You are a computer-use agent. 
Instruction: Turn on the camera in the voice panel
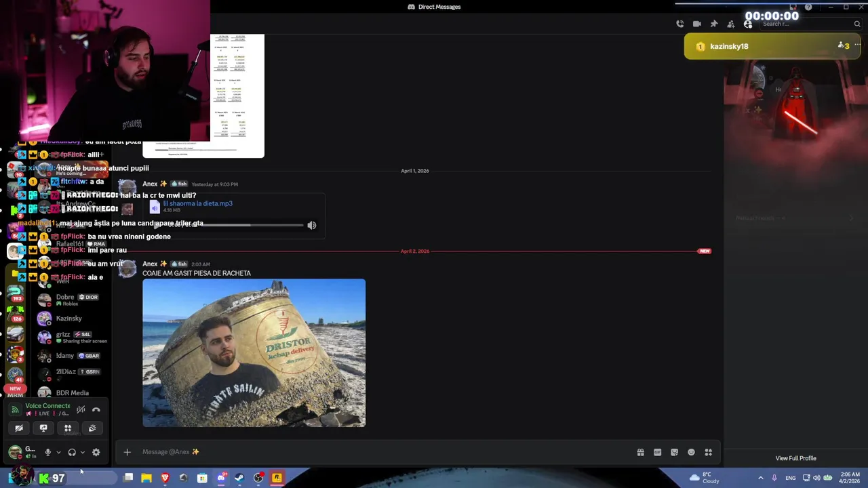coord(19,428)
